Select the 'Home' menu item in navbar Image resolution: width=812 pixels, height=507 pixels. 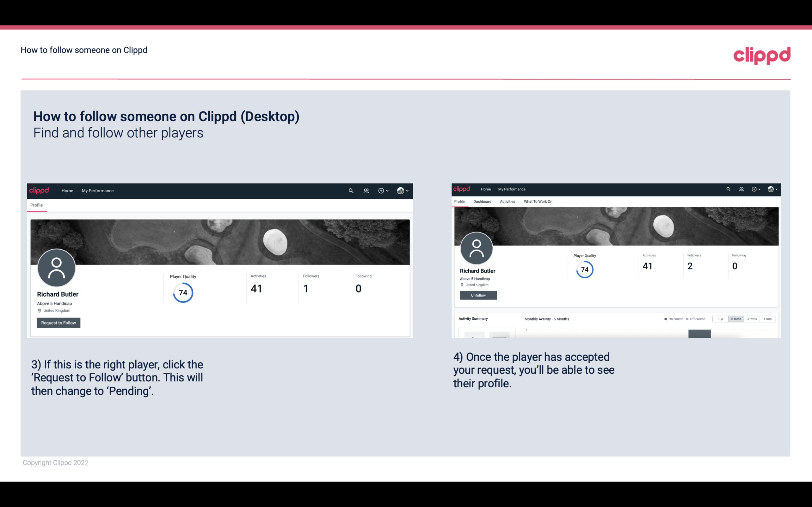click(x=67, y=190)
